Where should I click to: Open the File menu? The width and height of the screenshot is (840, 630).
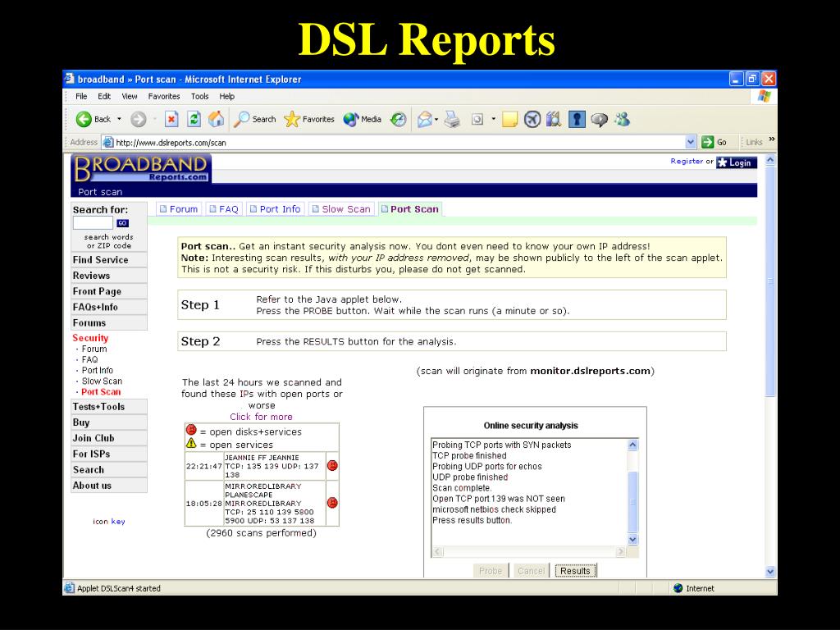click(81, 97)
